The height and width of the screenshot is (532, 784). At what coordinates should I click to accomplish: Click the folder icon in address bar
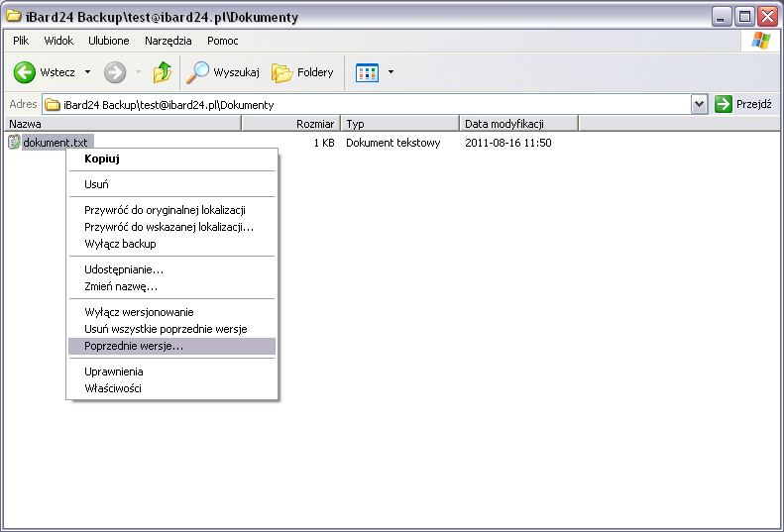[52, 105]
